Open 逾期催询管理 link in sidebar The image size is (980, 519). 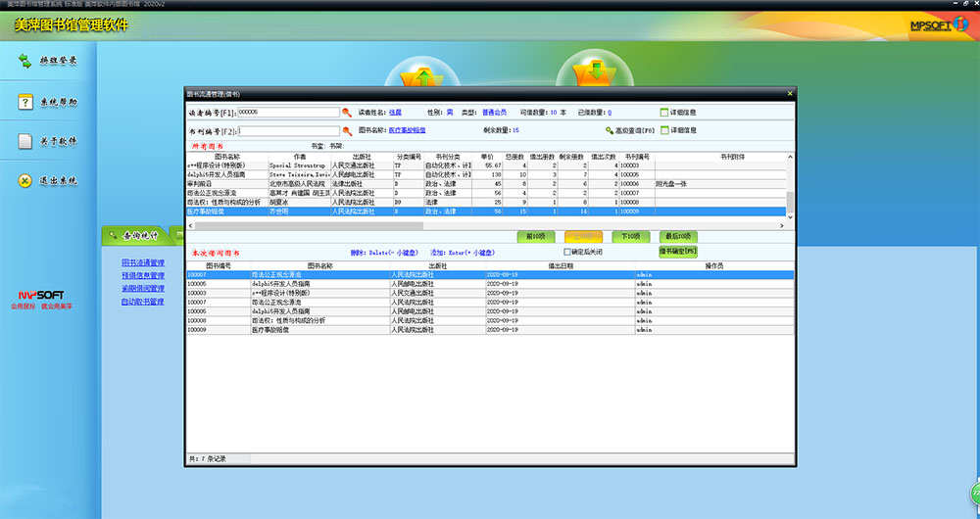pos(142,289)
